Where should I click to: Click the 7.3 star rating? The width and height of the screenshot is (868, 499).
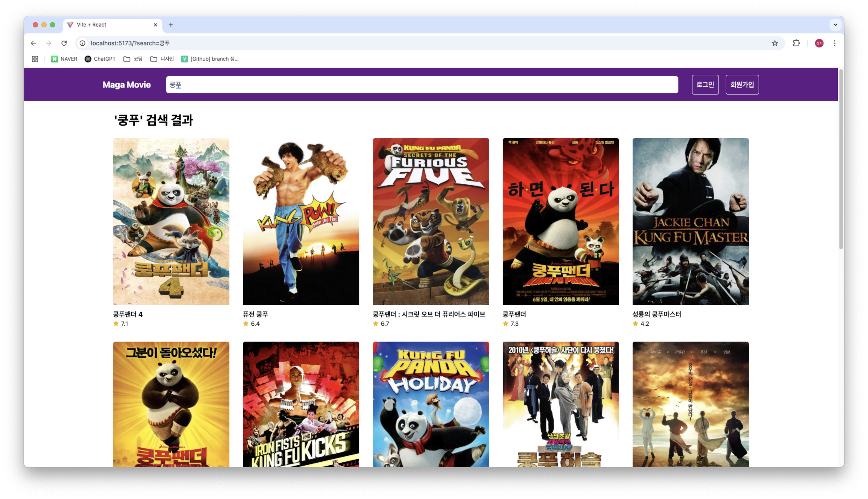click(x=510, y=324)
